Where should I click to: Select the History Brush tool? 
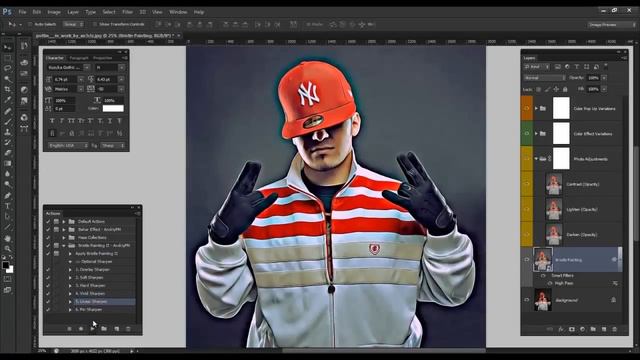click(x=7, y=142)
